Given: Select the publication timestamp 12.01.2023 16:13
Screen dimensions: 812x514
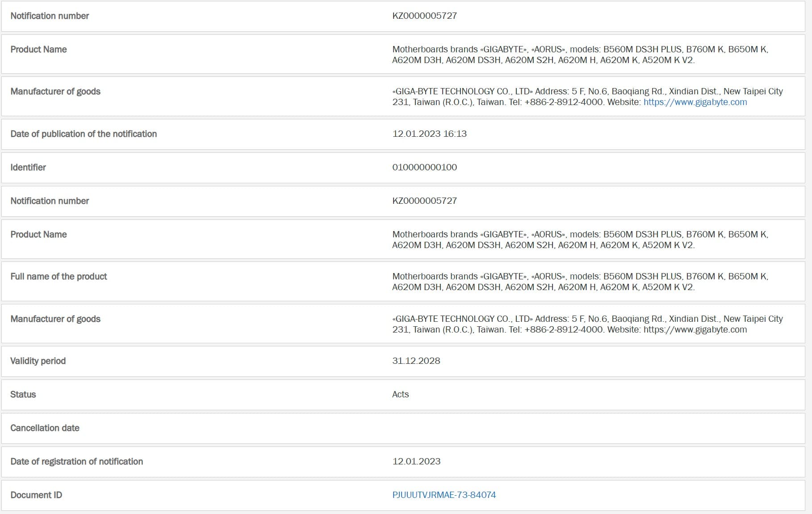Looking at the screenshot, I should [429, 134].
